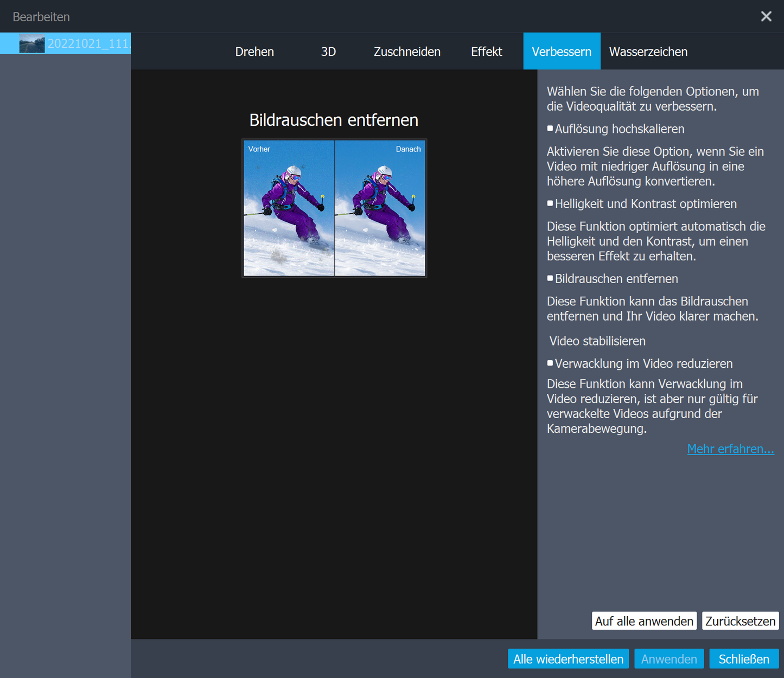Enable the Auflösung hochskalieren checkbox
The width and height of the screenshot is (784, 678).
[550, 129]
